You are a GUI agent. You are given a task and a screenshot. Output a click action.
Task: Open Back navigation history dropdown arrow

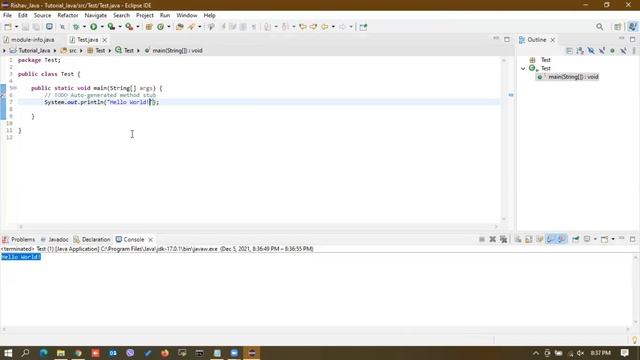(333, 27)
